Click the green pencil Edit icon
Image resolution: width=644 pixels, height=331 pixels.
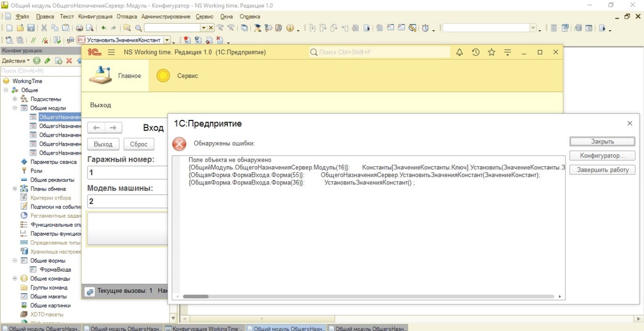pos(47,60)
